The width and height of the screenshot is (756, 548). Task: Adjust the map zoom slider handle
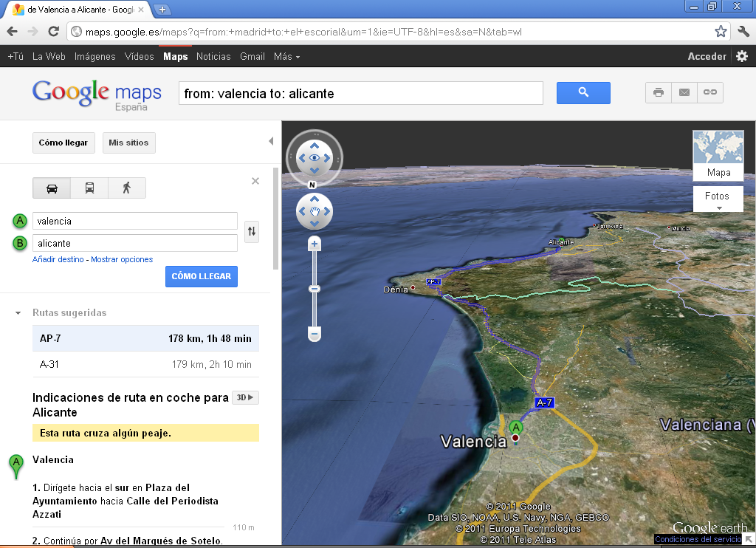315,287
